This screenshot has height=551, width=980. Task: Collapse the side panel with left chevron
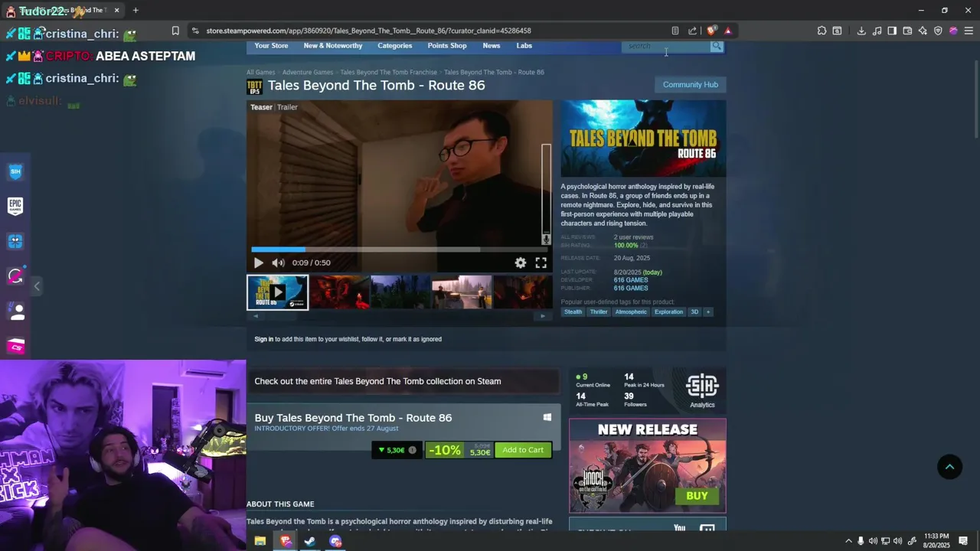[37, 286]
